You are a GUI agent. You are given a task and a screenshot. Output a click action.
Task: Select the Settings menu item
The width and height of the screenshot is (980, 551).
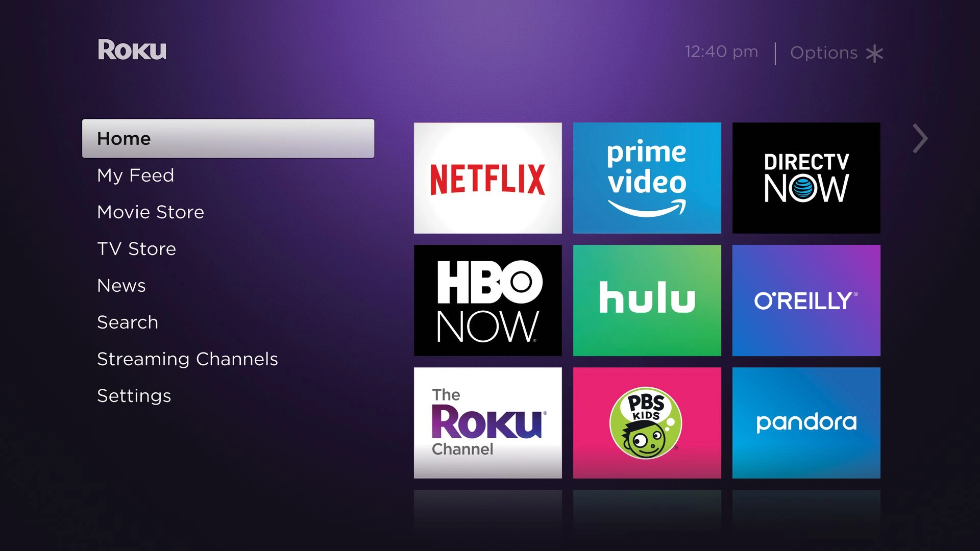click(133, 395)
